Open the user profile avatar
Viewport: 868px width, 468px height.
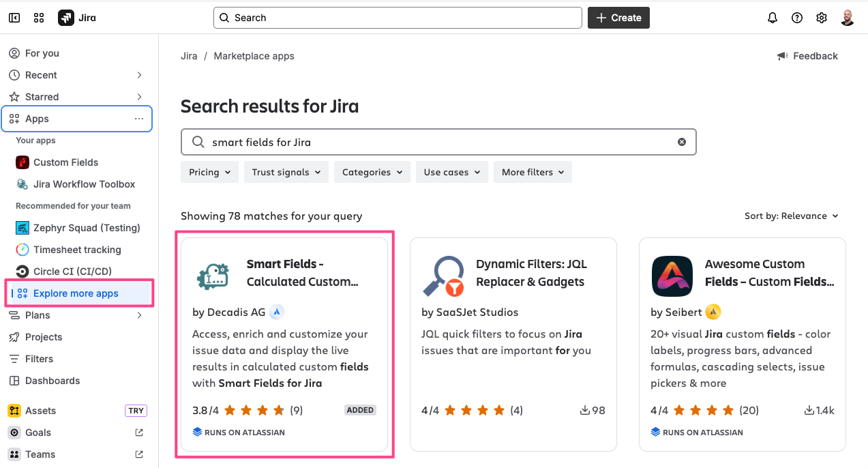(x=848, y=18)
